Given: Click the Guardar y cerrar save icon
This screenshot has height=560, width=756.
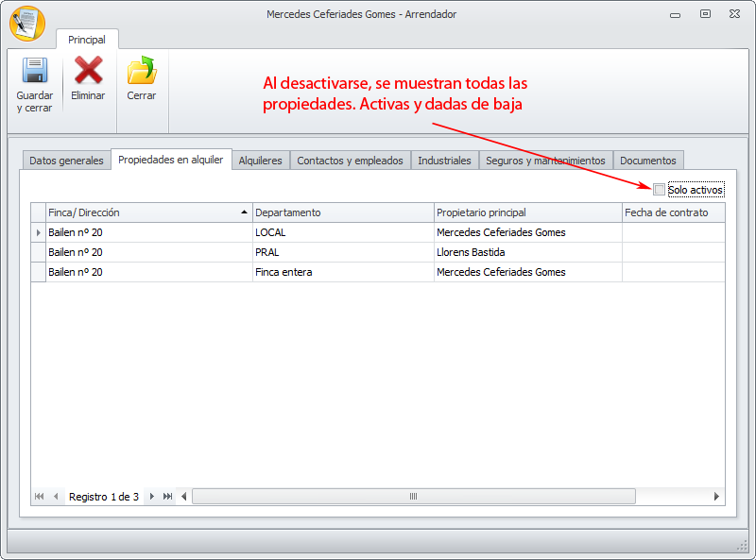Looking at the screenshot, I should click(x=35, y=71).
